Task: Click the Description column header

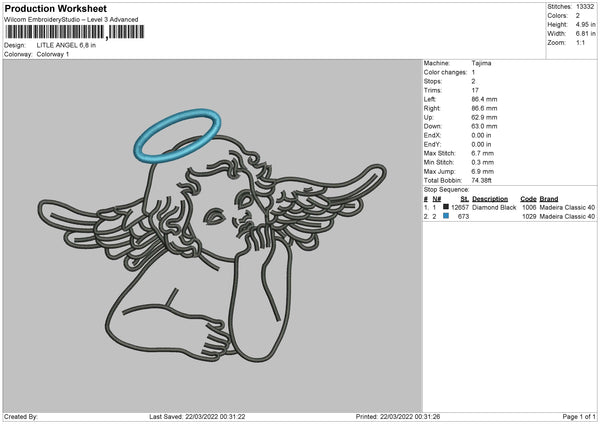Action: coord(490,199)
